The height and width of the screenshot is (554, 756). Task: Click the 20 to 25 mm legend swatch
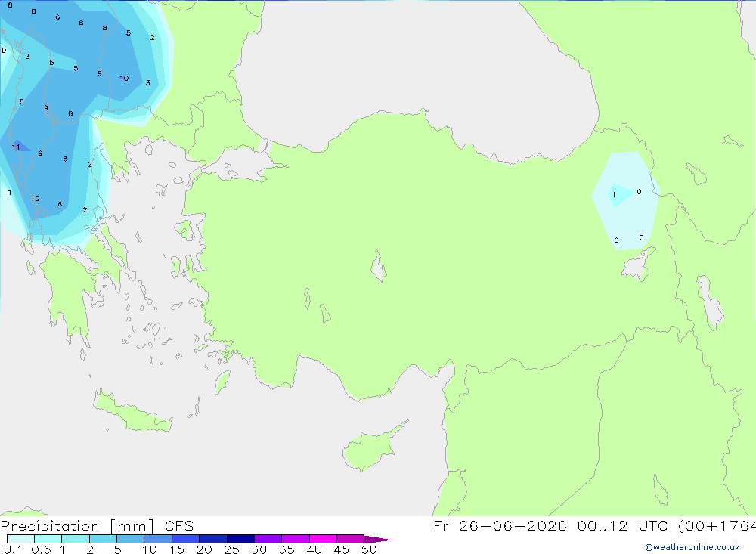213,539
